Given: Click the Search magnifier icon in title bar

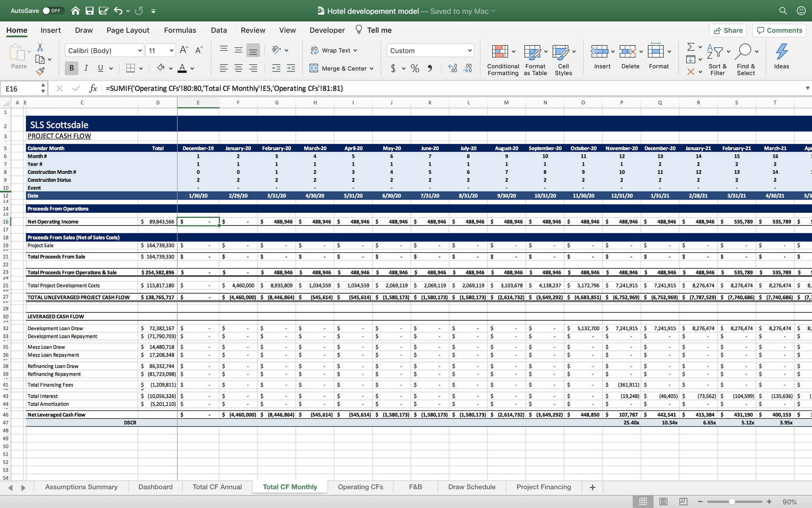Looking at the screenshot, I should (x=783, y=11).
